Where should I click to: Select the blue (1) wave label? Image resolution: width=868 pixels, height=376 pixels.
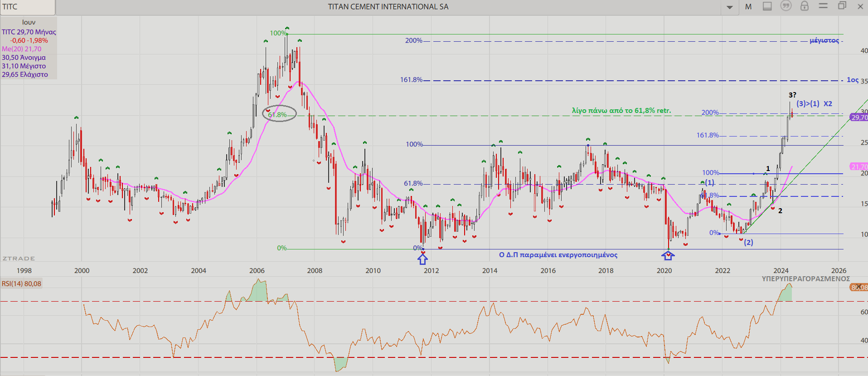click(709, 182)
